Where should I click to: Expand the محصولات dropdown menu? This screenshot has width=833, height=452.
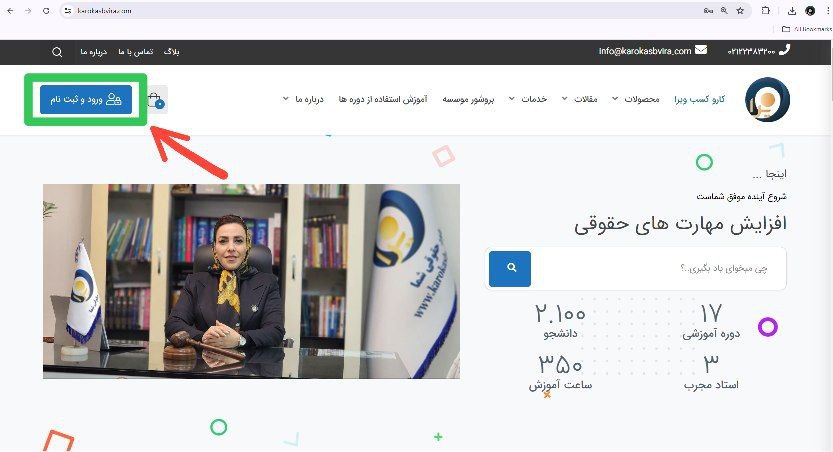tap(635, 99)
